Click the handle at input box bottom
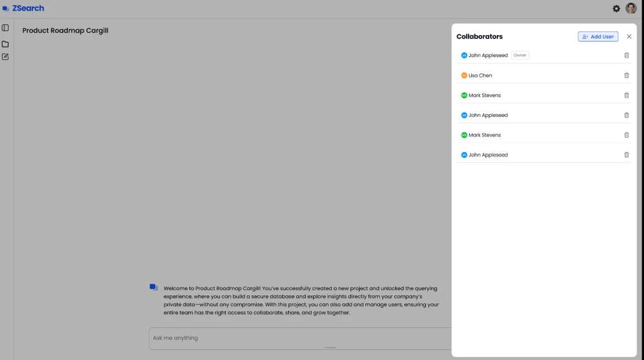Viewport: 644px width, 360px height. [330, 347]
